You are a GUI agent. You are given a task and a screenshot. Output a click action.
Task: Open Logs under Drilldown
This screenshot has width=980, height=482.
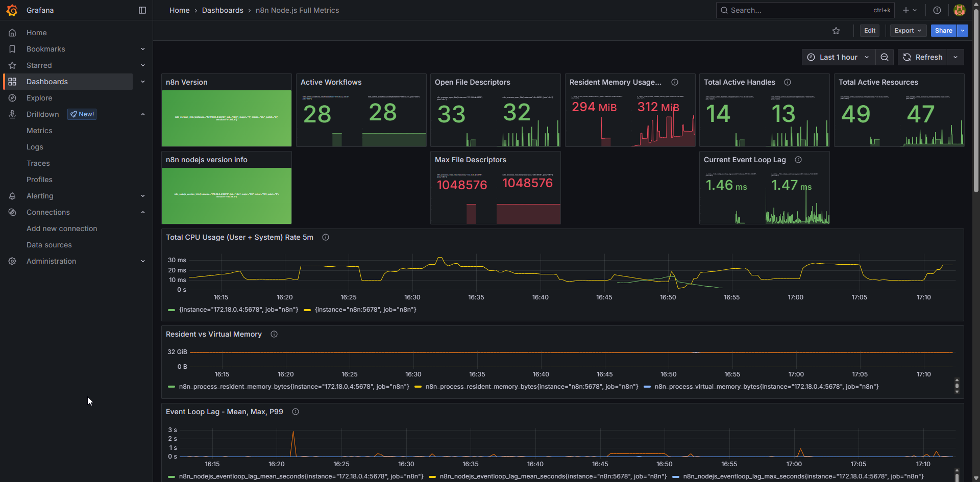(x=35, y=147)
